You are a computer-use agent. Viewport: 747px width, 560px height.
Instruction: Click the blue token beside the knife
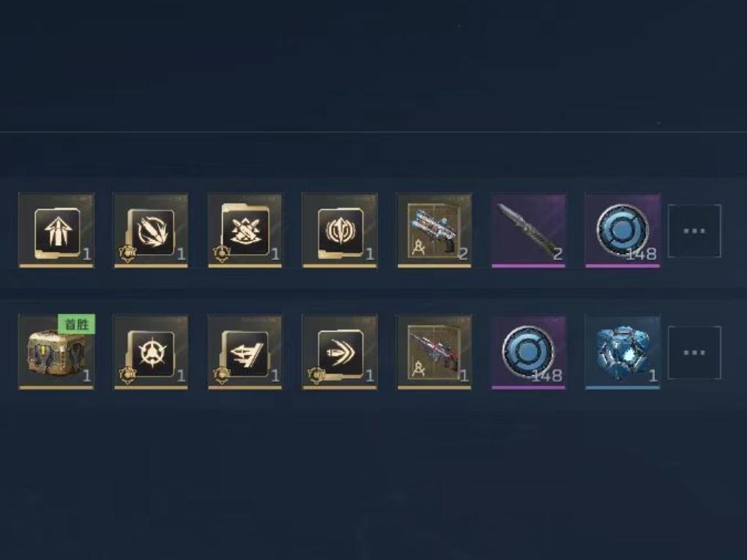[x=622, y=231]
